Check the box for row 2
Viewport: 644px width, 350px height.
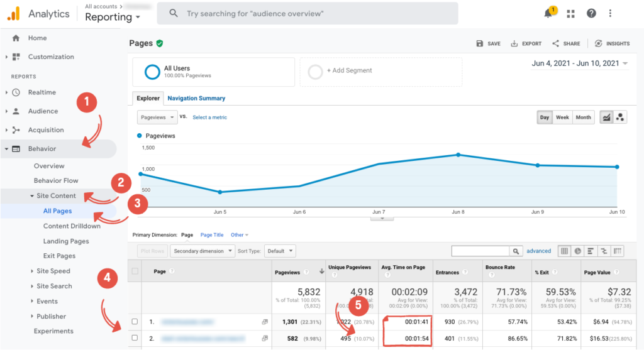point(135,339)
